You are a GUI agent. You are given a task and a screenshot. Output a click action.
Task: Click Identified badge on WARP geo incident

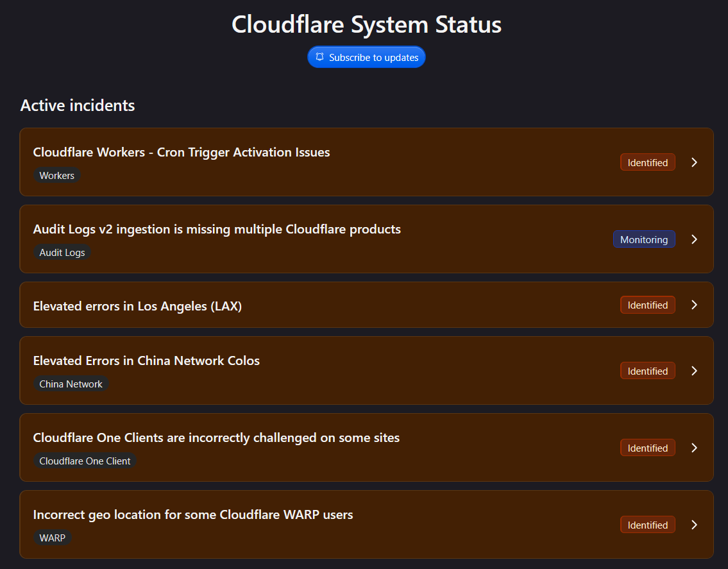[648, 525]
